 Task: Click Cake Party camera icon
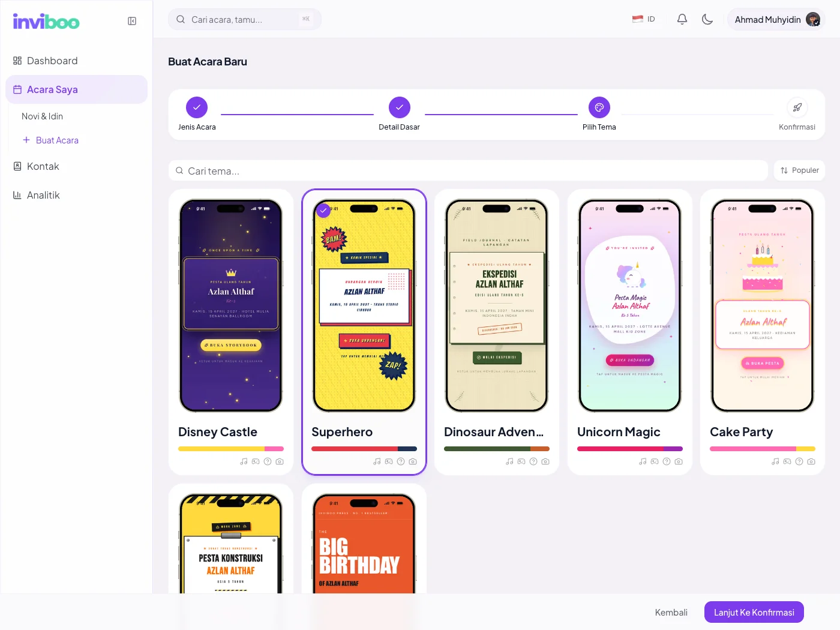tap(811, 461)
